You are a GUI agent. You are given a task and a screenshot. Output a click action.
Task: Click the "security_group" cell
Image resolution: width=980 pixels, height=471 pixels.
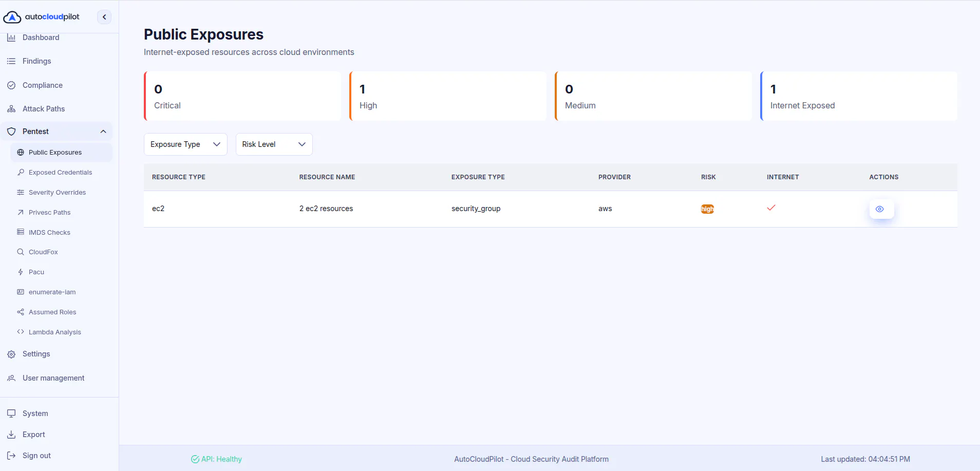click(476, 209)
